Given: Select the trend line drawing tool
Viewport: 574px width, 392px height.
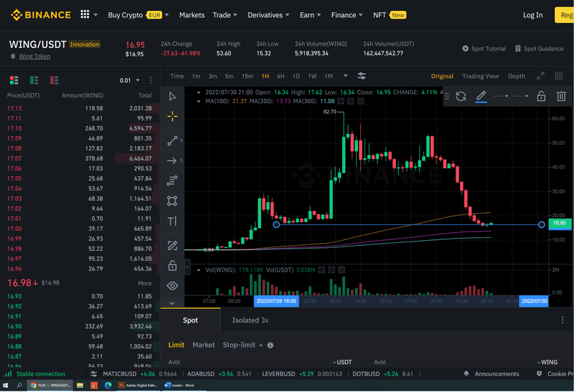Looking at the screenshot, I should pos(172,140).
